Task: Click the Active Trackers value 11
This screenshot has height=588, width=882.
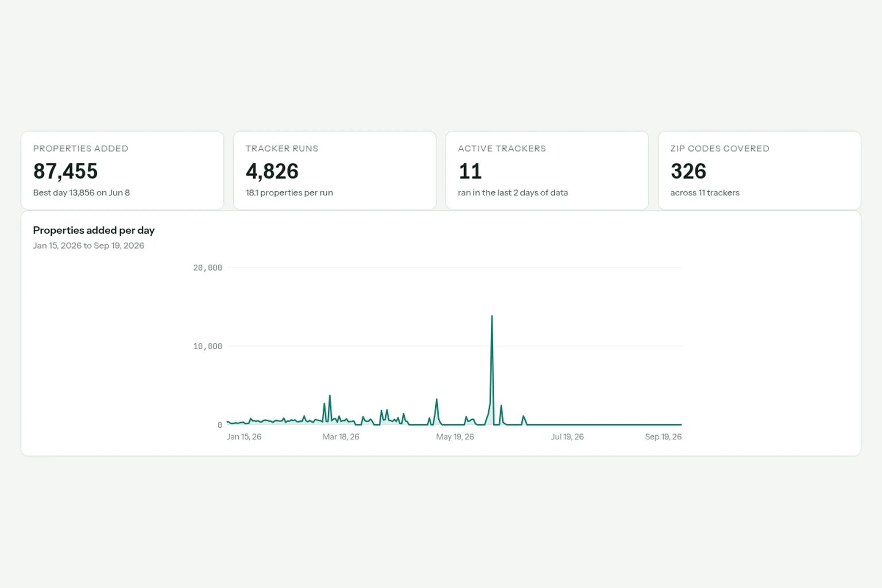Action: pos(470,171)
